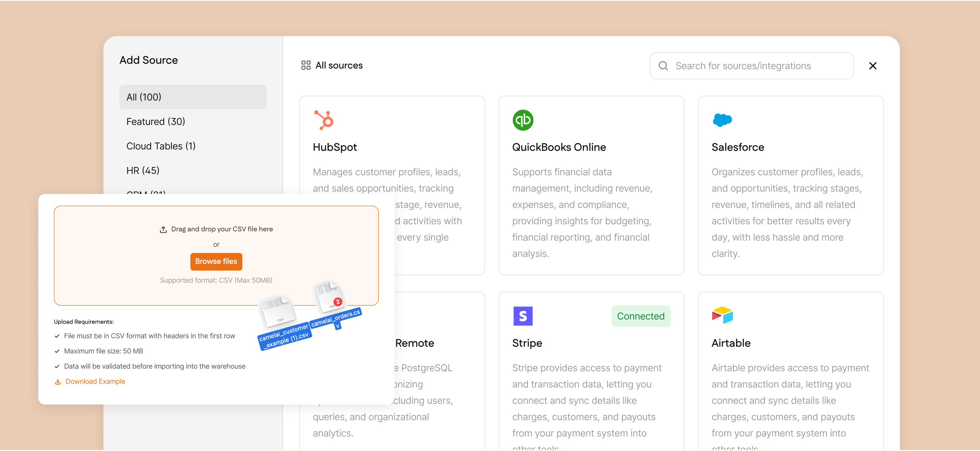The image size is (980, 451).
Task: Click the Salesforce cloud logo icon
Action: pyautogui.click(x=722, y=120)
